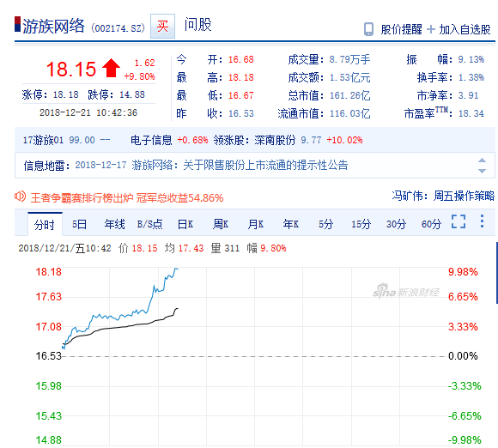Click the plus icon before 加入自选股
The width and height of the screenshot is (498, 448).
coord(431,29)
